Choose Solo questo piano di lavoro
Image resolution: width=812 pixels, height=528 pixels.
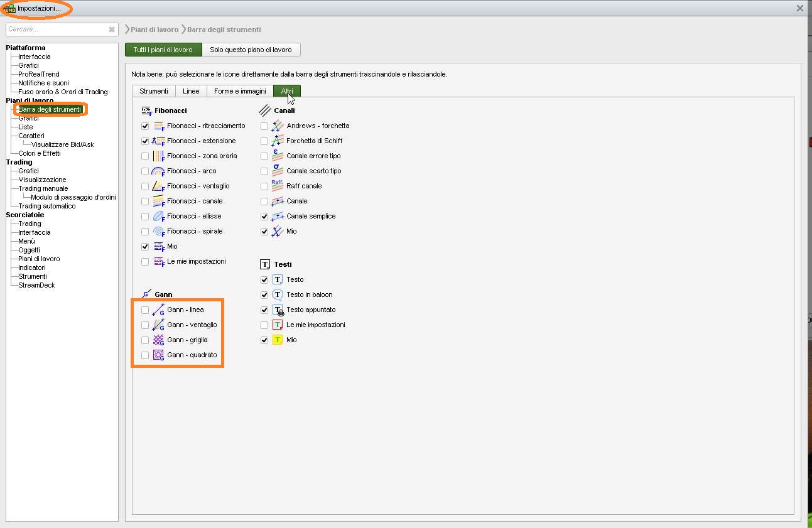point(251,50)
